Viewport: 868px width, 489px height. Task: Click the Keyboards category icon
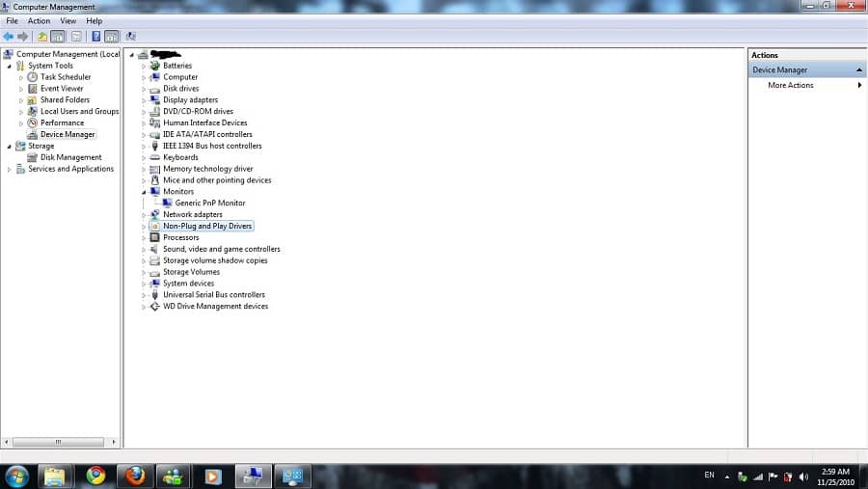tap(155, 157)
